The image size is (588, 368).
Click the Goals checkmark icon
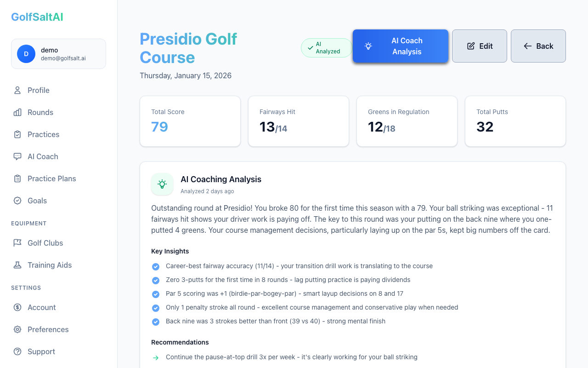tap(17, 201)
